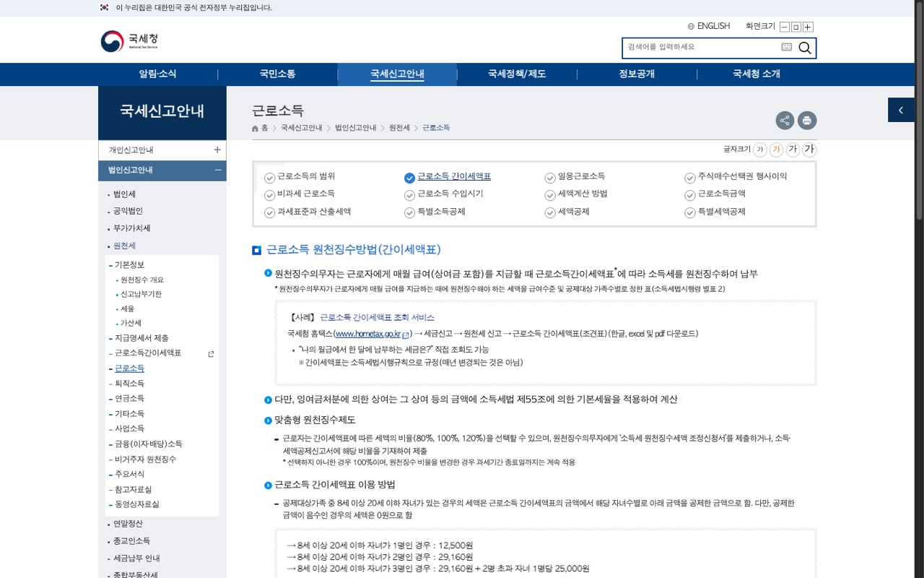This screenshot has height=578, width=924.
Task: Click the print icon
Action: pyautogui.click(x=807, y=121)
